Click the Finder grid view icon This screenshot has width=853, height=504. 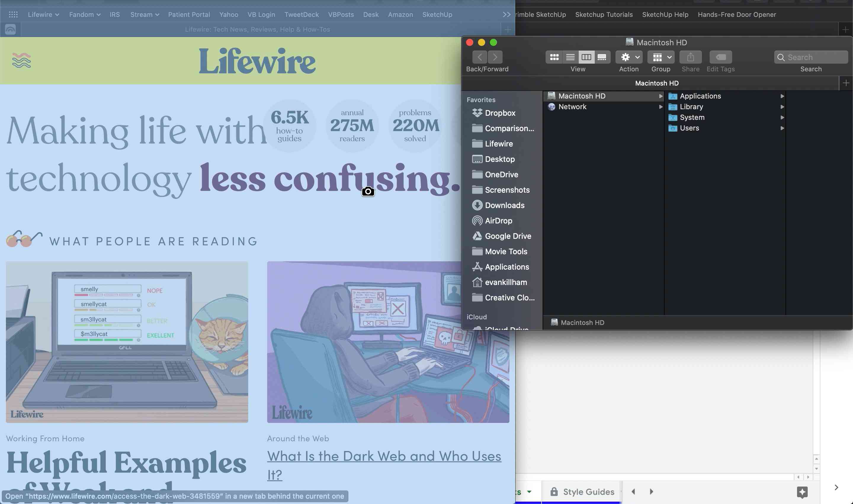pyautogui.click(x=553, y=57)
